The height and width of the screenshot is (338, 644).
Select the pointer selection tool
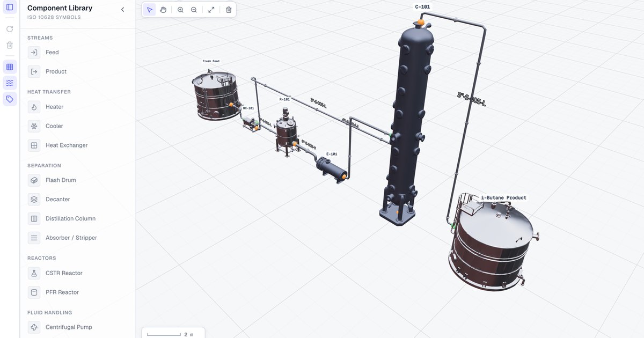tap(150, 10)
